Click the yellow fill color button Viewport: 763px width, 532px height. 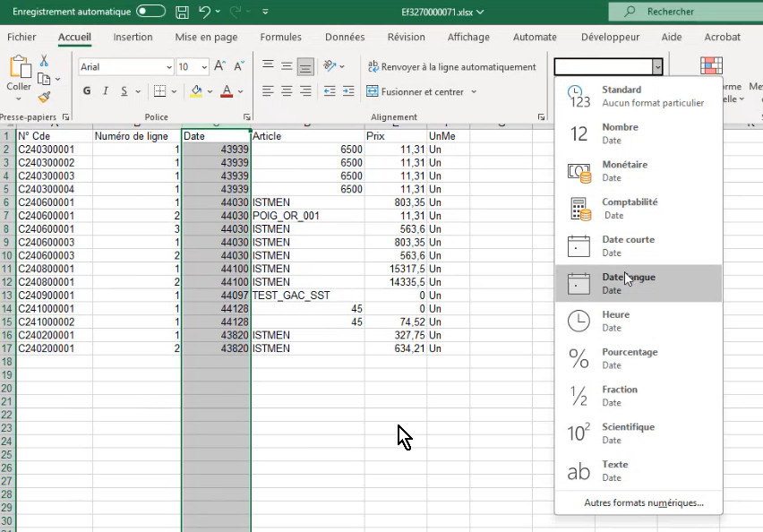tap(196, 91)
